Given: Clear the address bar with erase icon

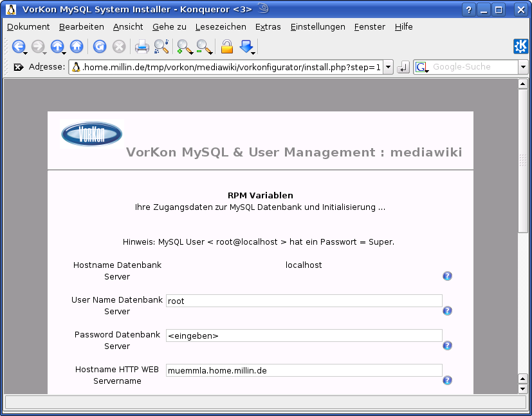Looking at the screenshot, I should click(18, 67).
